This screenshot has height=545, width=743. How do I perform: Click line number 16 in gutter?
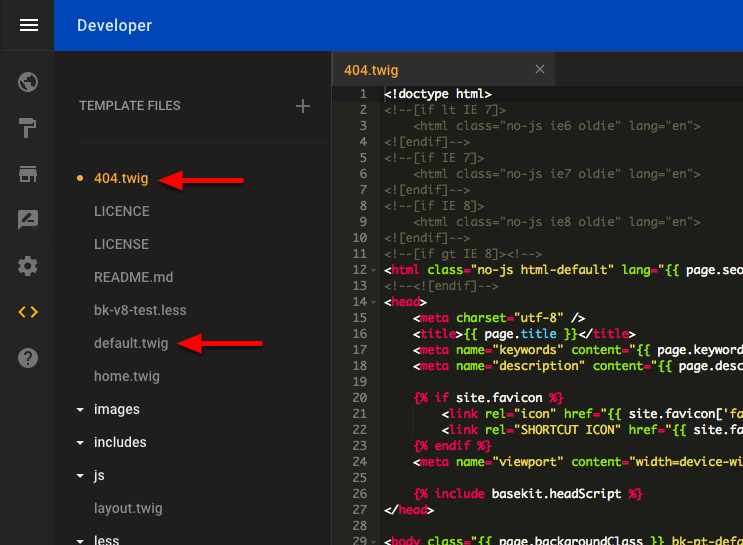click(360, 334)
